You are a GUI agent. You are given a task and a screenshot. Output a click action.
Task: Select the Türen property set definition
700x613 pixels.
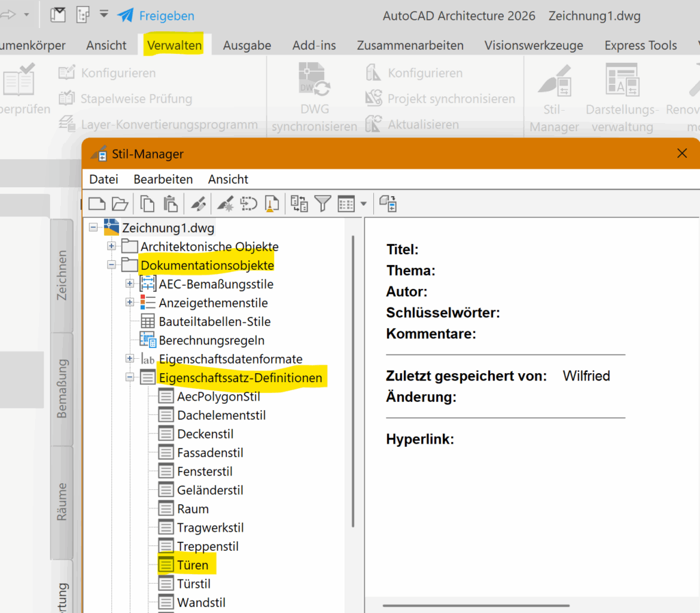(x=192, y=565)
